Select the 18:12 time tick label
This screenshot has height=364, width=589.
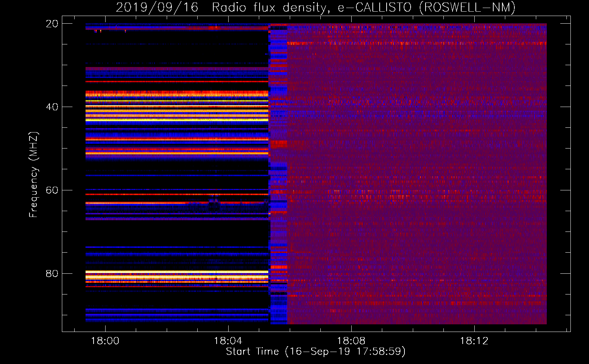pyautogui.click(x=474, y=341)
